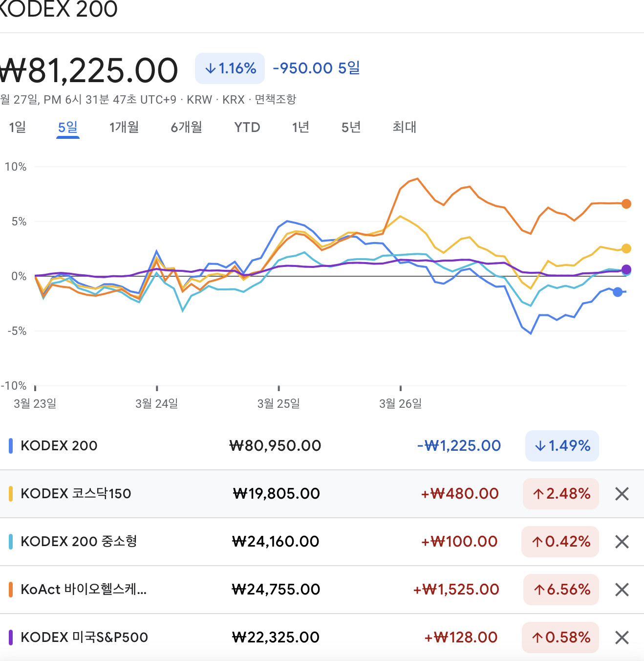Open the KODEX 코스닥150 row

pos(76,494)
